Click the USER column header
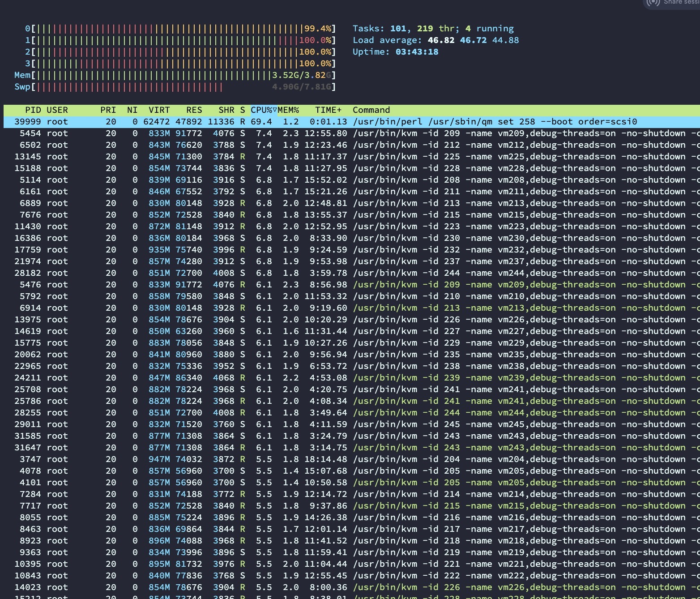Image resolution: width=700 pixels, height=599 pixels. (x=57, y=110)
